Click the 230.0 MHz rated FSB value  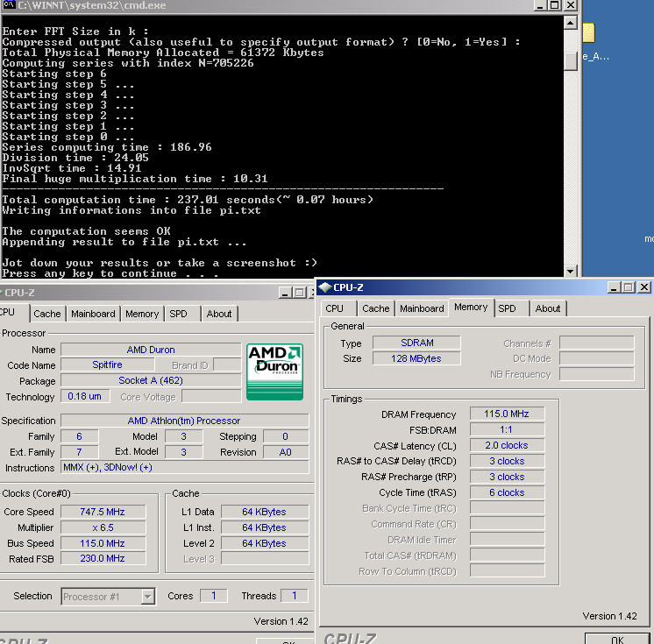103,558
